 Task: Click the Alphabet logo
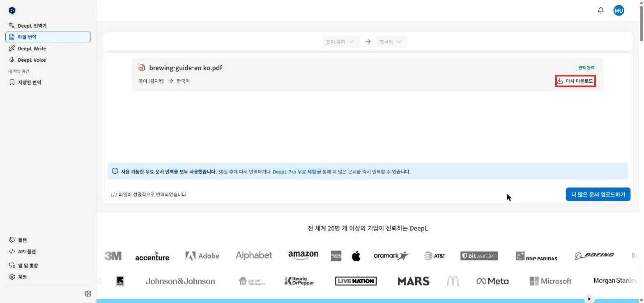(254, 255)
